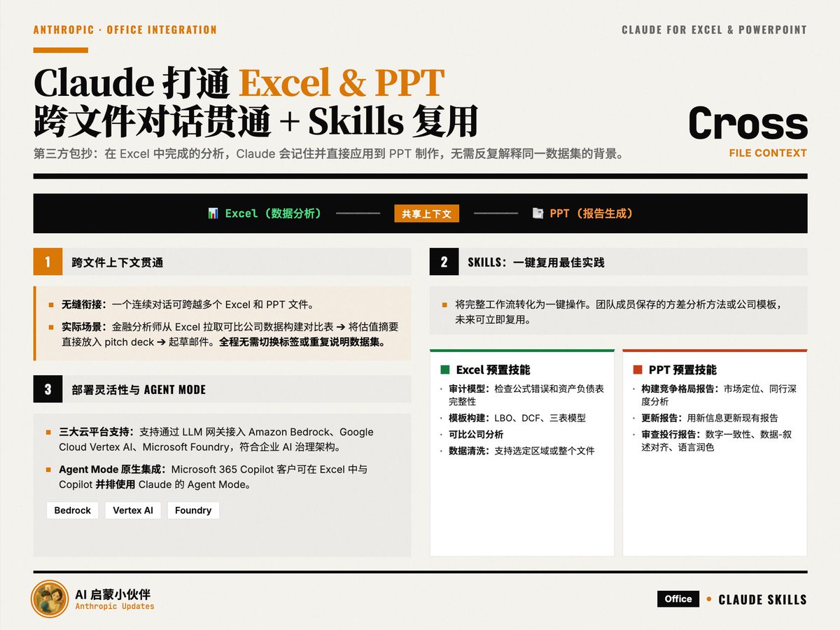Image resolution: width=840 pixels, height=630 pixels.
Task: Toggle badge 2 on the SKILLS section header
Action: [x=444, y=262]
